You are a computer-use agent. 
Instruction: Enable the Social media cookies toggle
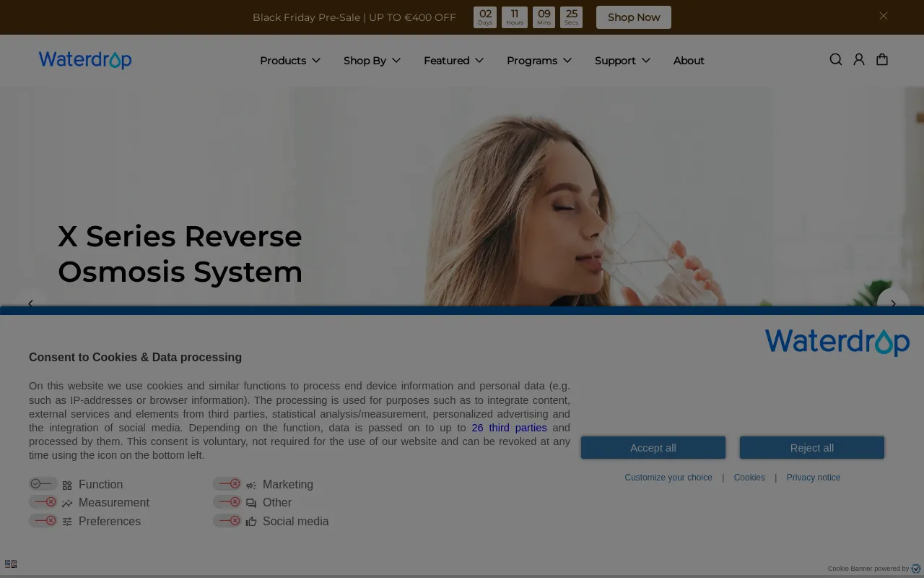227,521
